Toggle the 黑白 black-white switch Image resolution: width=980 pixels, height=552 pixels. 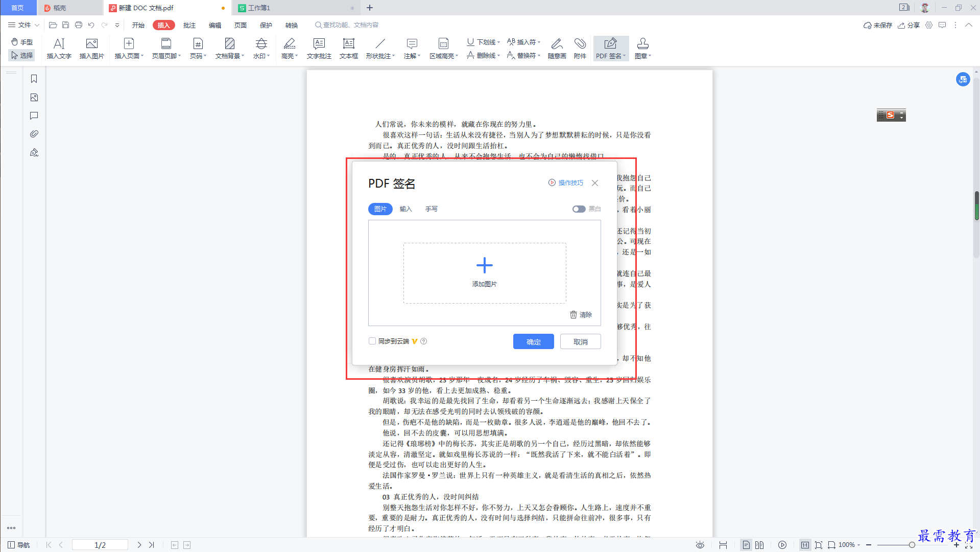point(579,209)
